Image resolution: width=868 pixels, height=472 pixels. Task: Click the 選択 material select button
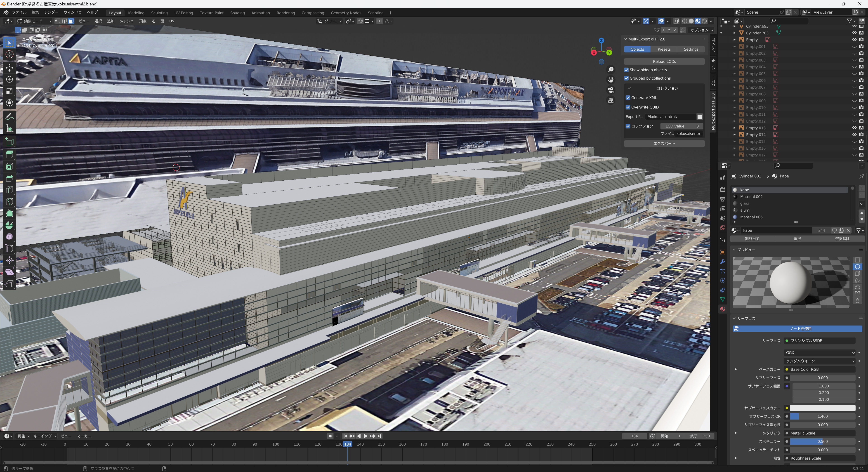[x=797, y=239]
